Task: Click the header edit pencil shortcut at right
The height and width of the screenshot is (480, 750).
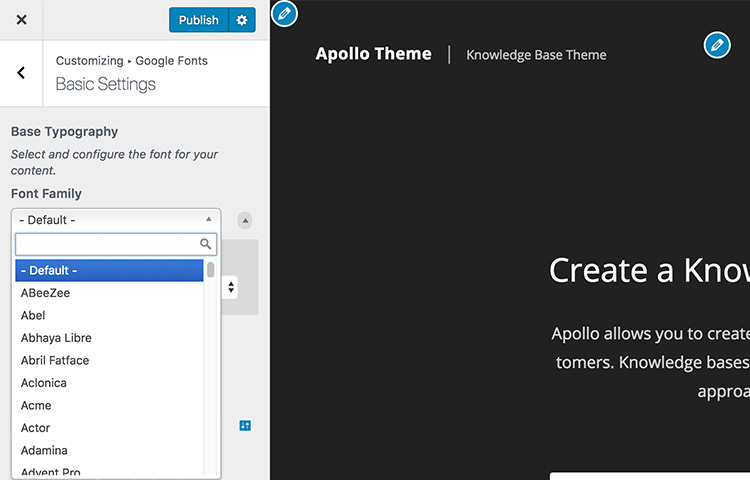Action: 717,45
